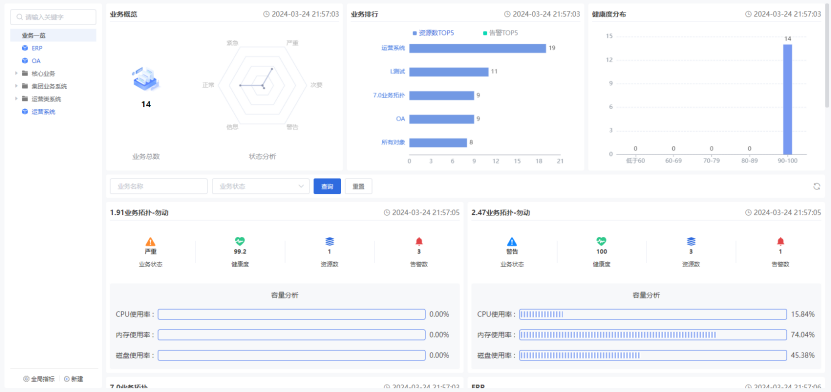Click green heart health icon in 1.91业务拓扑 card
The width and height of the screenshot is (831, 392).
pyautogui.click(x=240, y=242)
